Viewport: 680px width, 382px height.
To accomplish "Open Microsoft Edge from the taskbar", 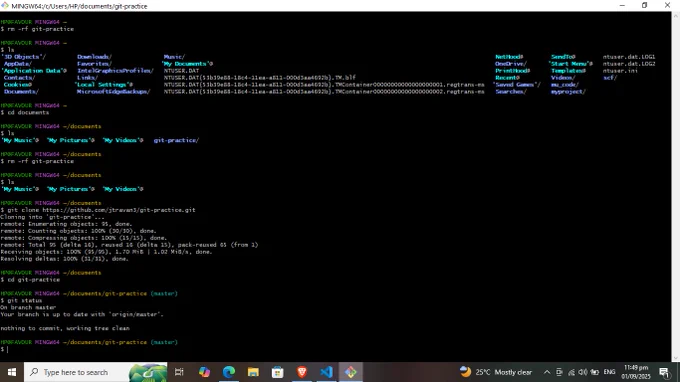I will point(229,372).
